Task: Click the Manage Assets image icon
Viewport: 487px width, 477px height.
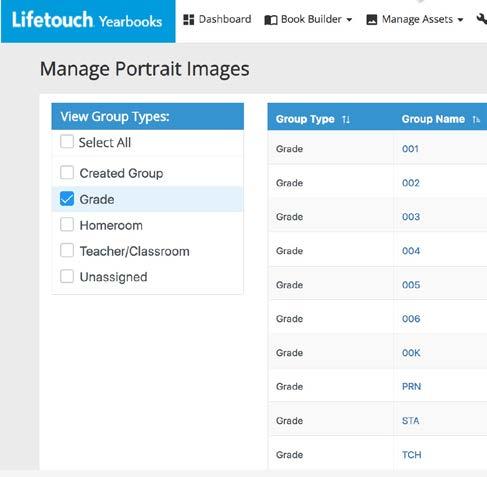Action: (372, 20)
